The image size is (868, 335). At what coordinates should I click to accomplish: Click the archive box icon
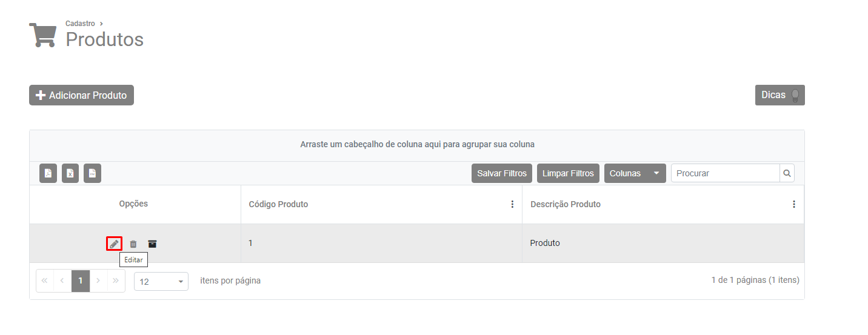click(x=153, y=244)
